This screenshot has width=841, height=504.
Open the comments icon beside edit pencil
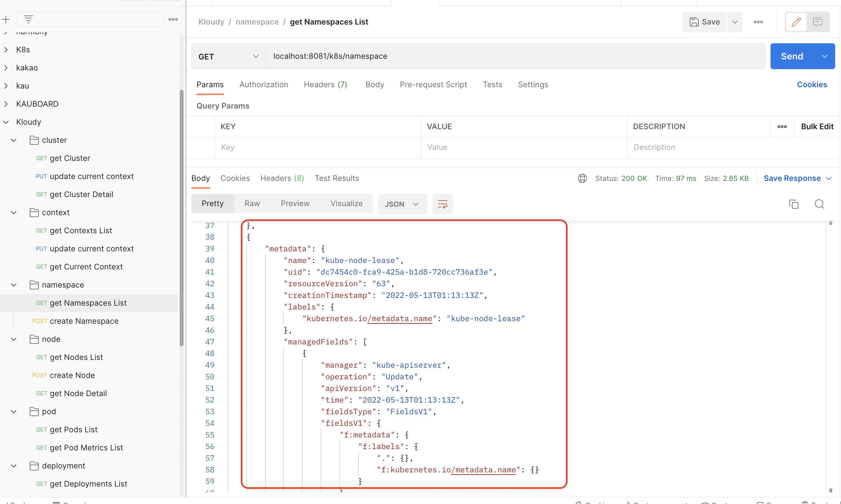(x=817, y=22)
